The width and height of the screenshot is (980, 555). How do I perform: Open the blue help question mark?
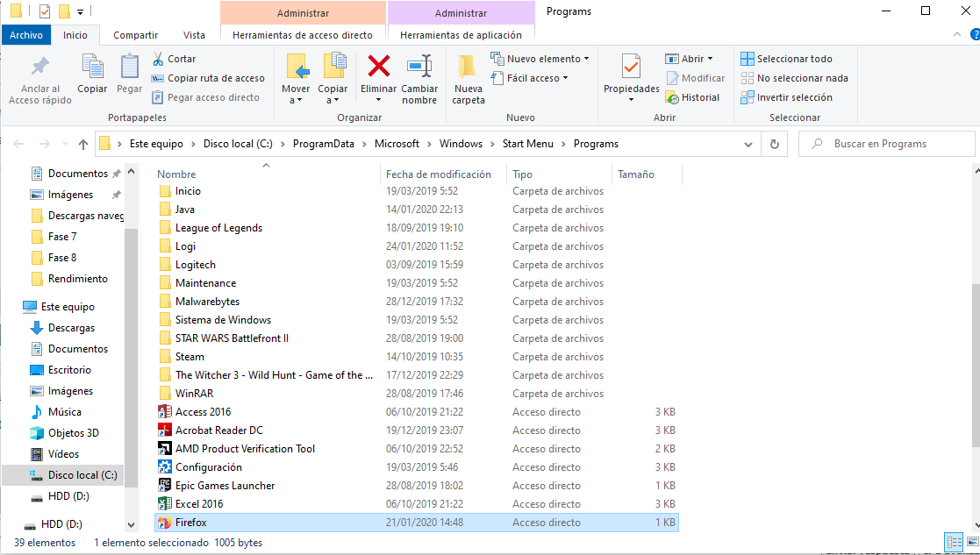975,34
